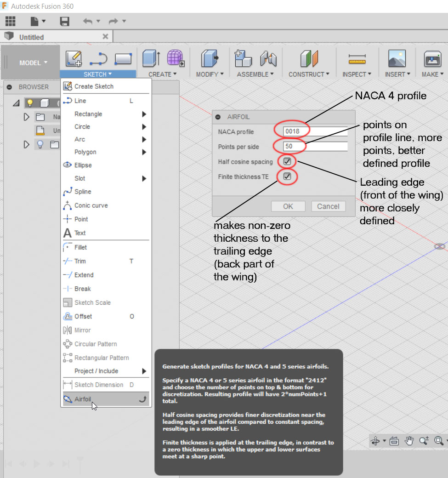Screen dimensions: 448x478
Task: Click the NACA profile input field
Action: click(315, 131)
